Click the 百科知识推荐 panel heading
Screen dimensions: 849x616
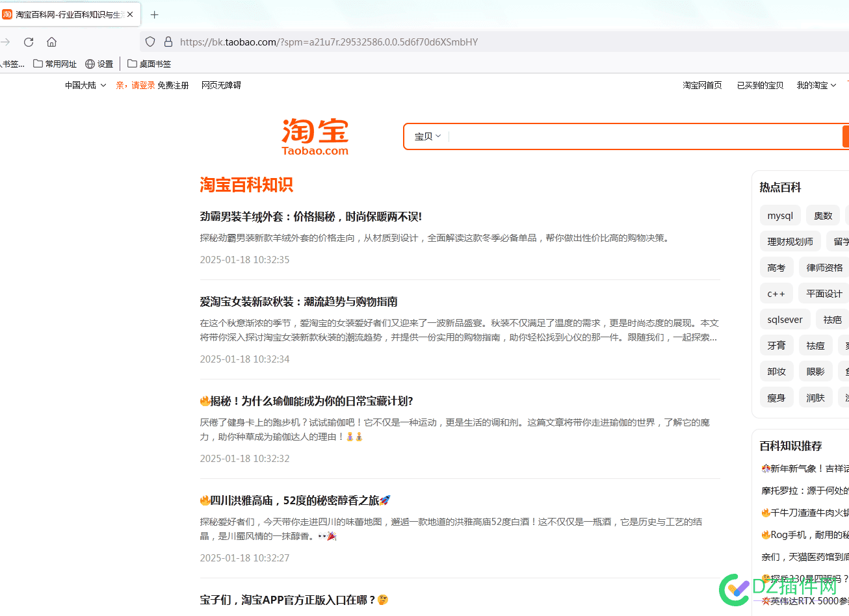pyautogui.click(x=790, y=446)
